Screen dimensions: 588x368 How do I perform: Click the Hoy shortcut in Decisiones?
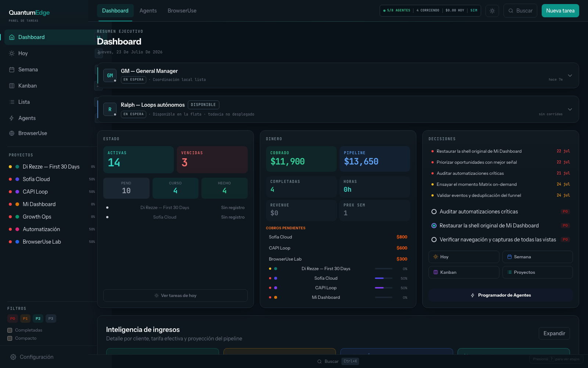[464, 257]
